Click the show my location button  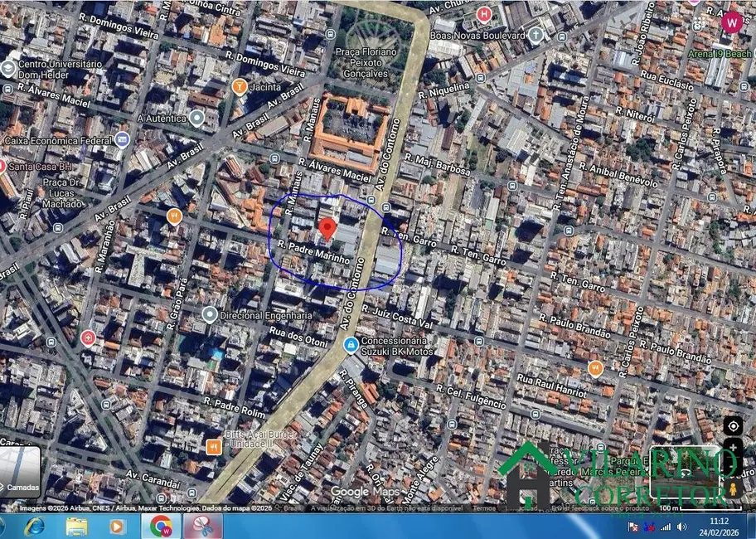point(733,426)
